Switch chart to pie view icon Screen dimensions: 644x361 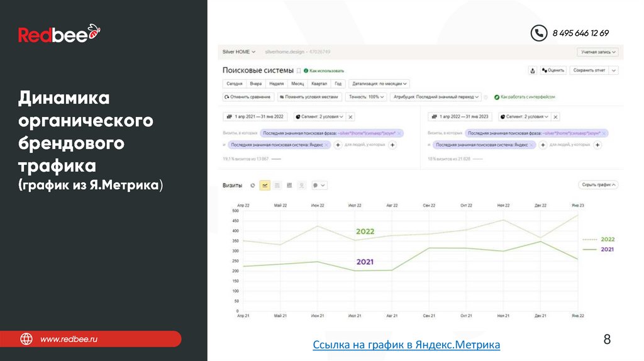point(253,186)
